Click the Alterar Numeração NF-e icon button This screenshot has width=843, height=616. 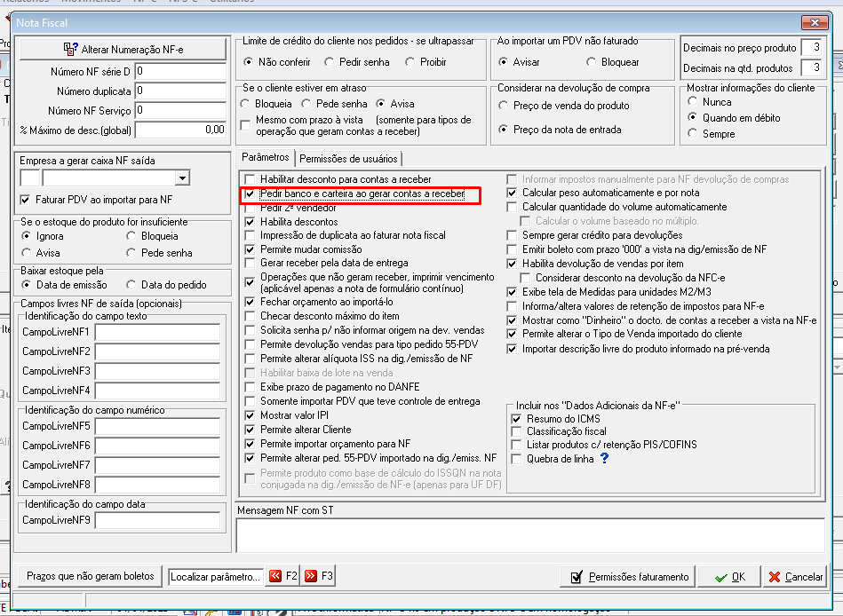pyautogui.click(x=123, y=50)
